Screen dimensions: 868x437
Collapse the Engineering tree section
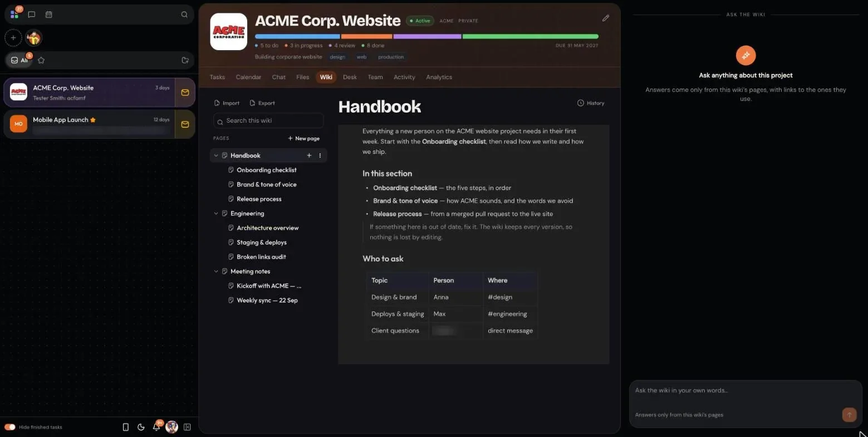coord(216,213)
